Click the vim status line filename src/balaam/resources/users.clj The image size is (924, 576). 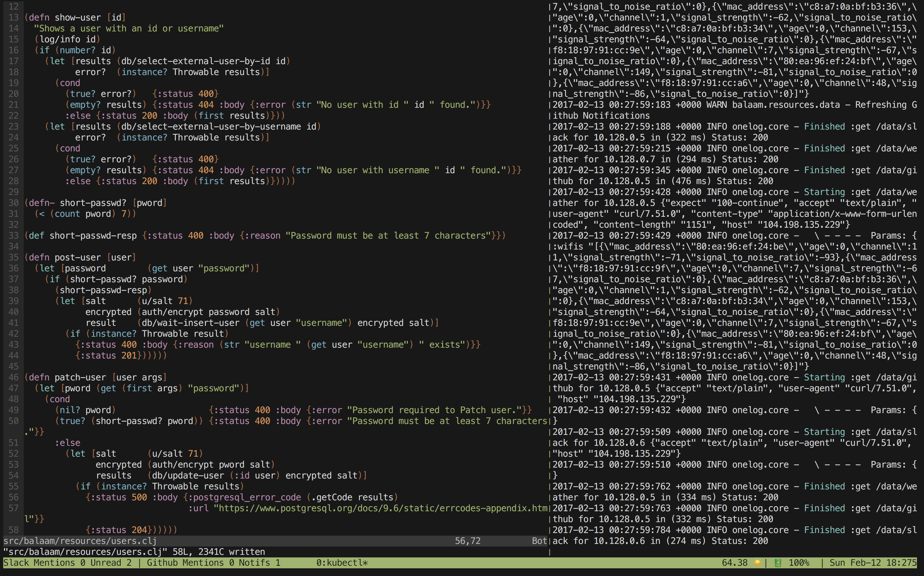(80, 541)
